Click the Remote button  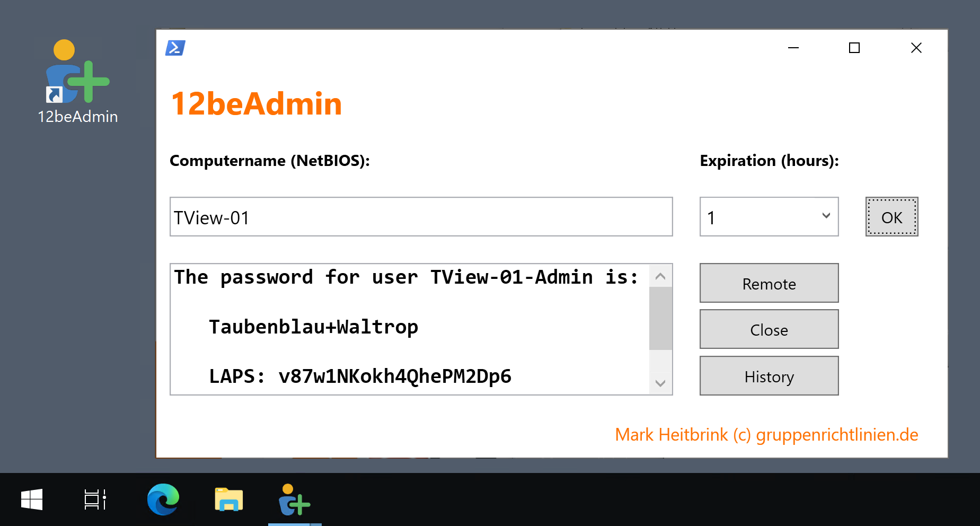(x=769, y=283)
